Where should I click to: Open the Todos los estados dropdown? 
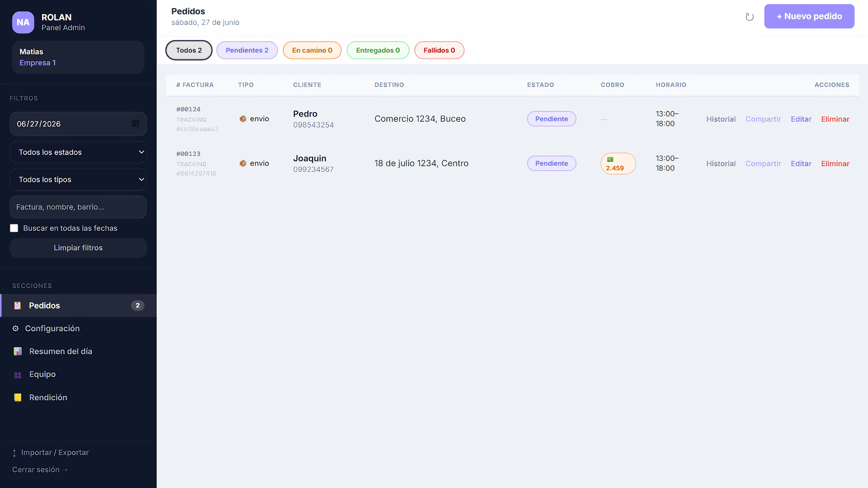click(x=78, y=152)
